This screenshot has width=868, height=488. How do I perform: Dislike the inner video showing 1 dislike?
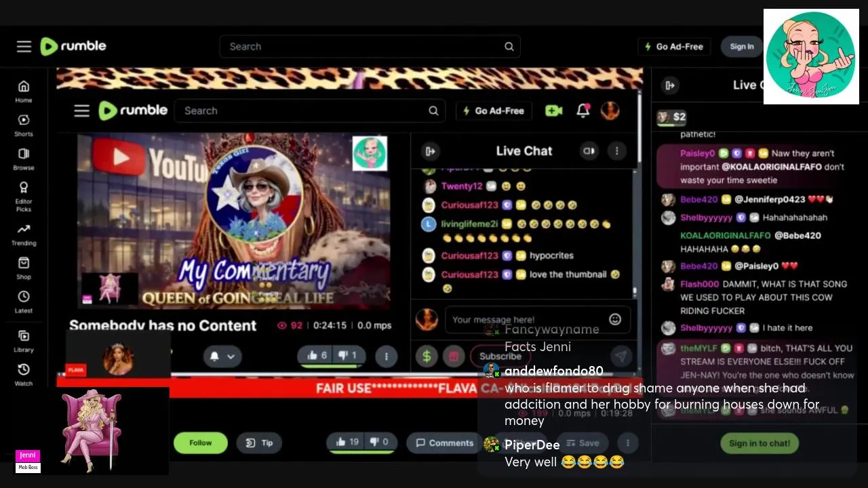tap(348, 355)
